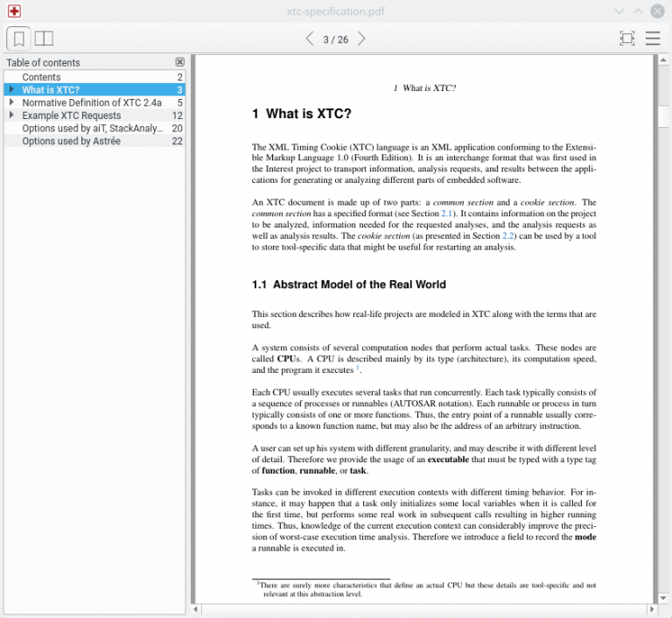
Task: Follow the Section 2.2 link
Action: [502, 235]
